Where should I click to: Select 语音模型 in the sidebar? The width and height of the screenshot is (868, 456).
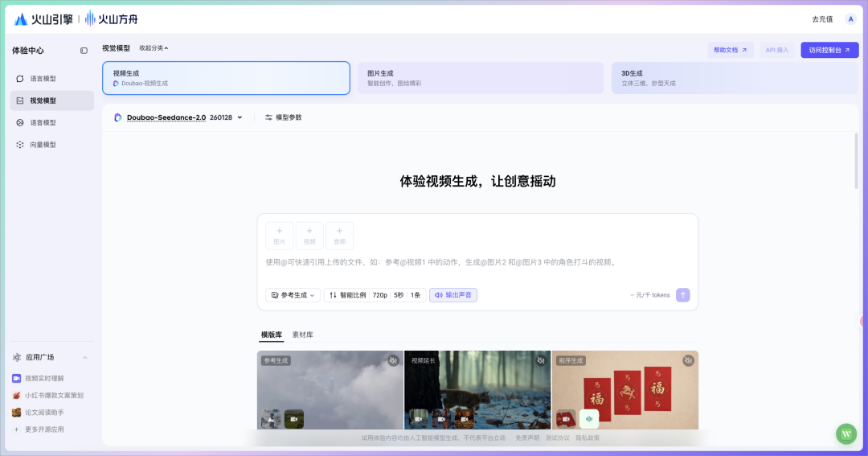pyautogui.click(x=43, y=123)
